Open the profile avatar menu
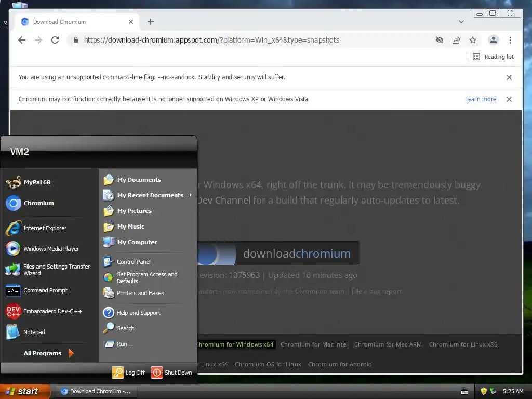This screenshot has width=532, height=399. (x=494, y=40)
